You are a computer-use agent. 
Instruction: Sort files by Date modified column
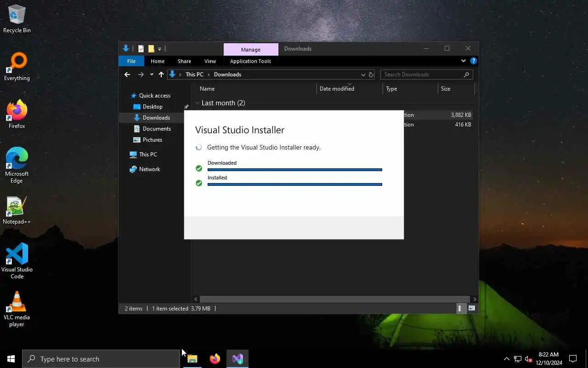pos(350,89)
